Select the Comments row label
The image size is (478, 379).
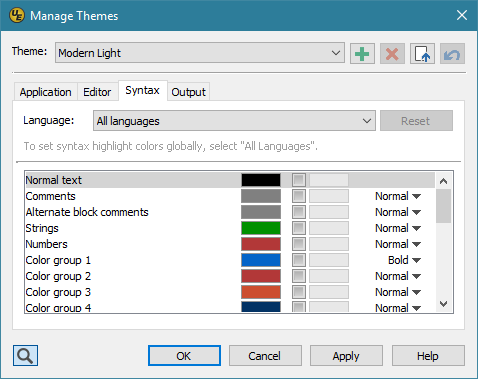[x=51, y=196]
